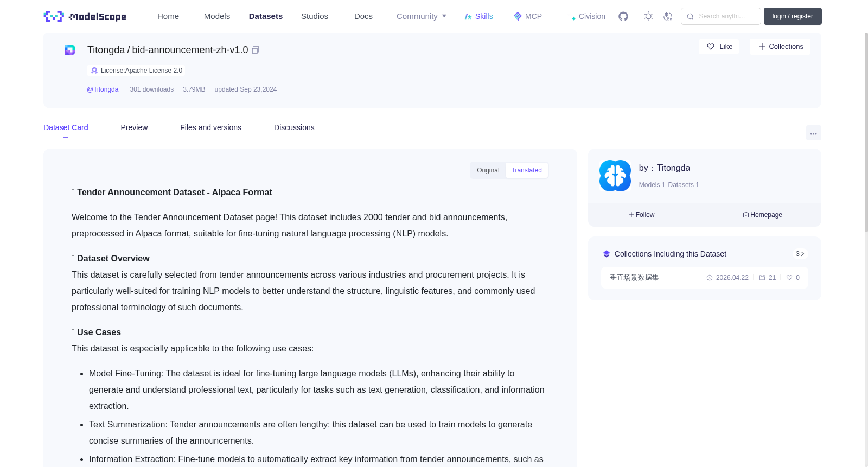Click the '2026.04.22' collection date
This screenshot has width=868, height=467.
pyautogui.click(x=732, y=278)
